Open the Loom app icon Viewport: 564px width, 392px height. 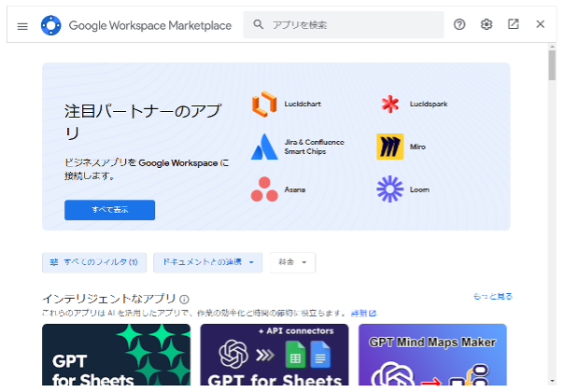click(390, 189)
